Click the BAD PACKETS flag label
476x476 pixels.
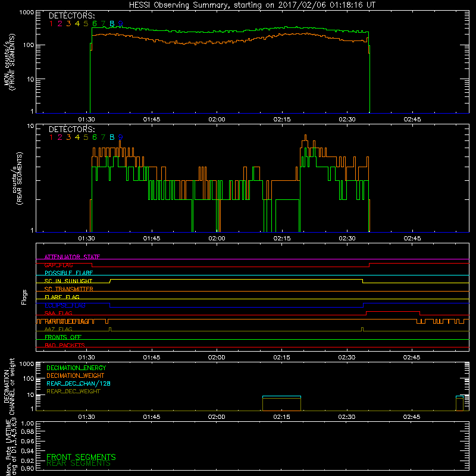tap(65, 345)
